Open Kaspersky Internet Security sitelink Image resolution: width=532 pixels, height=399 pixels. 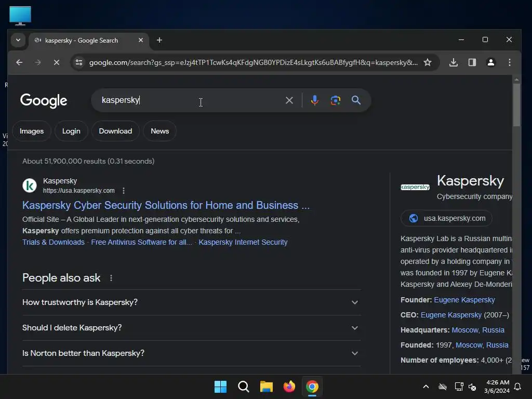243,242
